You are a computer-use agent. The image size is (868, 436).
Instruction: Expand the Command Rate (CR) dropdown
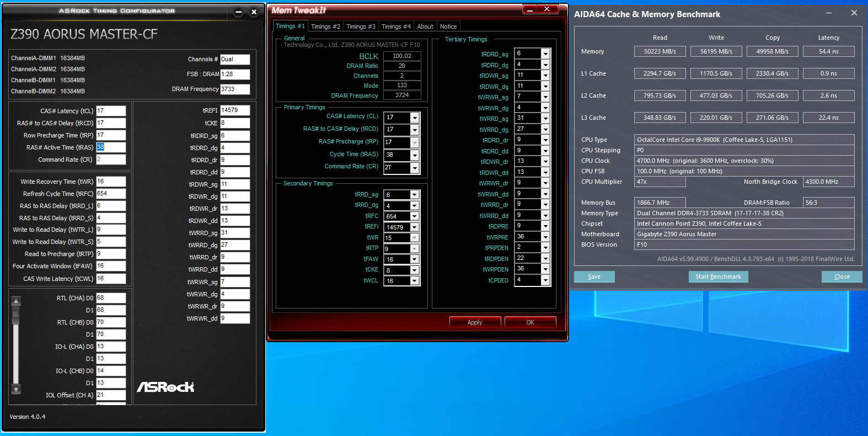(415, 168)
